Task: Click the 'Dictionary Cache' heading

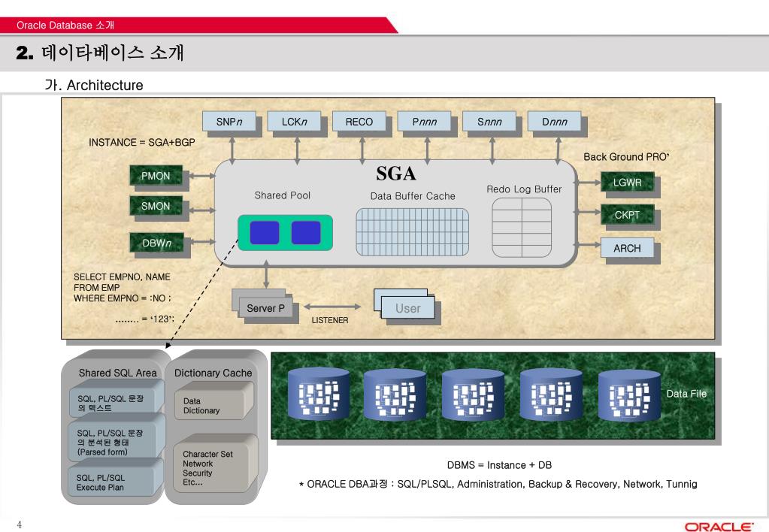Action: (x=213, y=373)
